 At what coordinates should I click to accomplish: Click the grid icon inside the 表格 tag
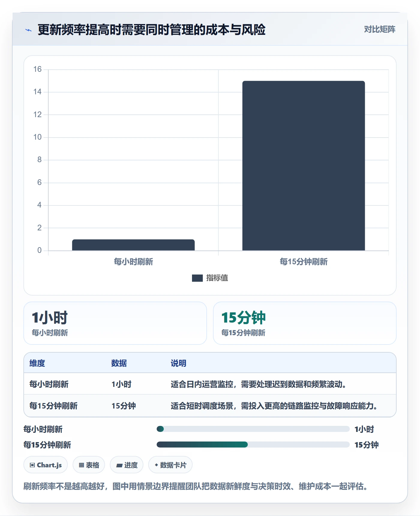point(81,465)
